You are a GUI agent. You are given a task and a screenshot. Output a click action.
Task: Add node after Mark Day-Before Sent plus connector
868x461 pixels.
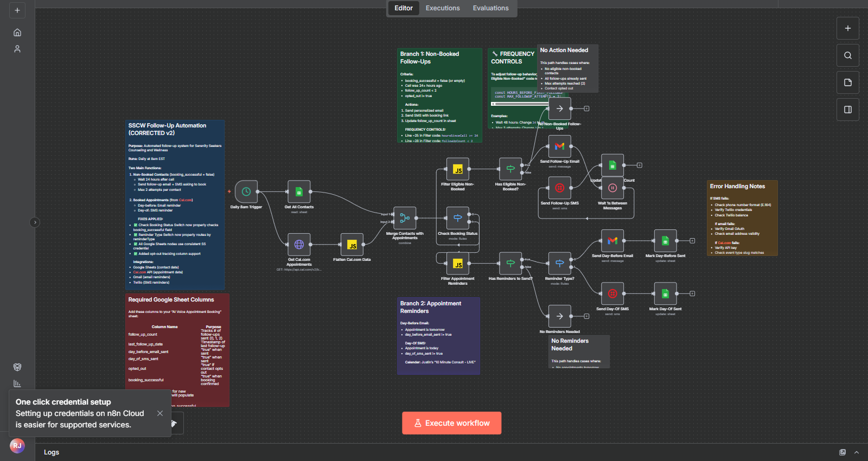[692, 240]
